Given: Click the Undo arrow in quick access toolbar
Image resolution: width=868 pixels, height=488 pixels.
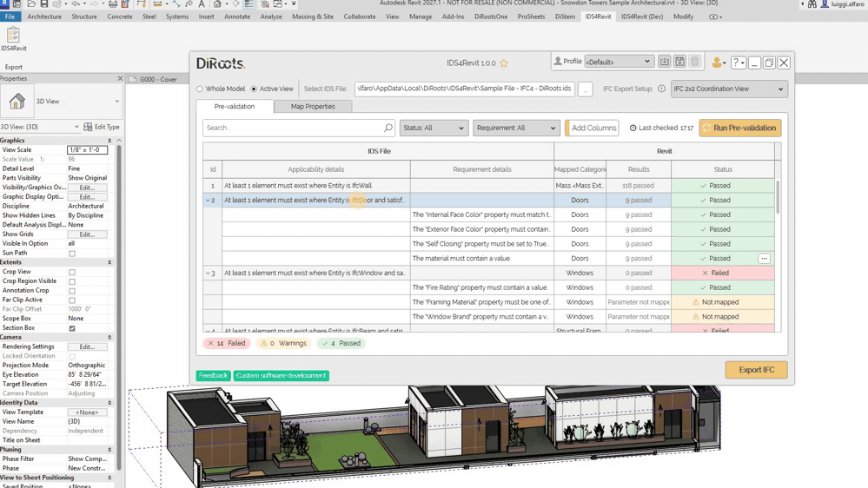Looking at the screenshot, I should coord(76,3).
